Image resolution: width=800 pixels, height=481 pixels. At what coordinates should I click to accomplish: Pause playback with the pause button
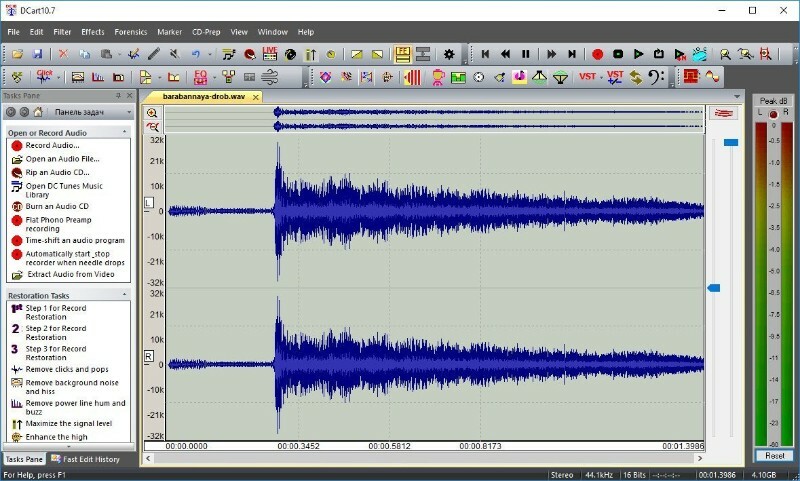point(525,54)
